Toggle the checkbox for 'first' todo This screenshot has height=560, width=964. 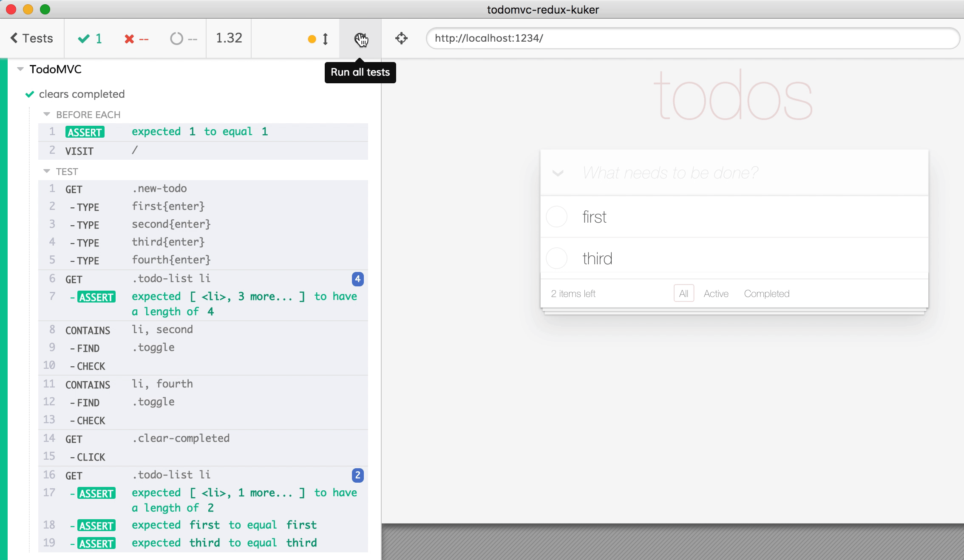[x=556, y=217]
